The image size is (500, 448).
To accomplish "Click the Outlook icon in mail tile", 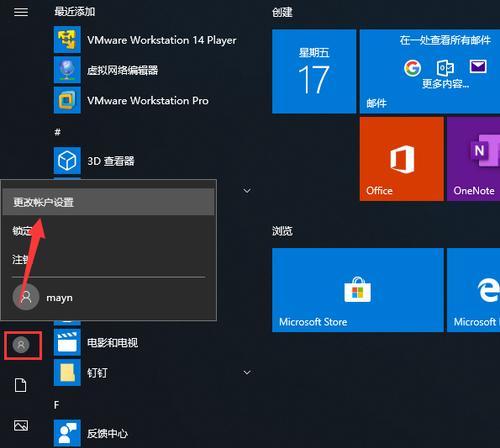I will [x=445, y=68].
